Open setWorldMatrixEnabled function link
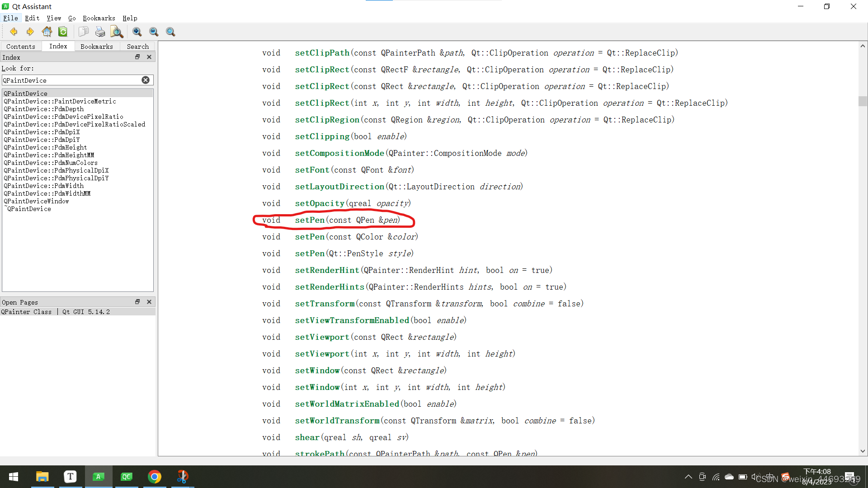Screen dimensions: 868x488 click(347, 404)
